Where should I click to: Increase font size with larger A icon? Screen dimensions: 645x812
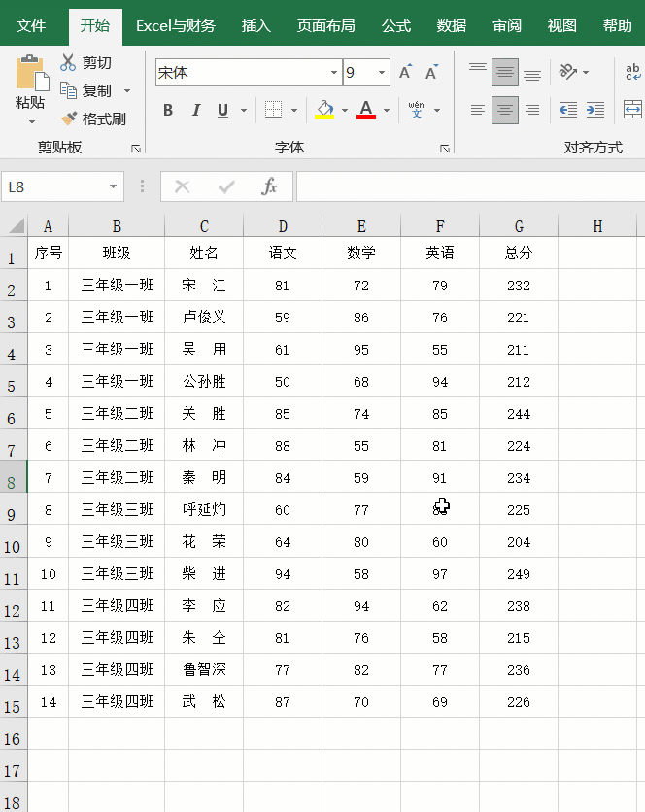point(405,72)
